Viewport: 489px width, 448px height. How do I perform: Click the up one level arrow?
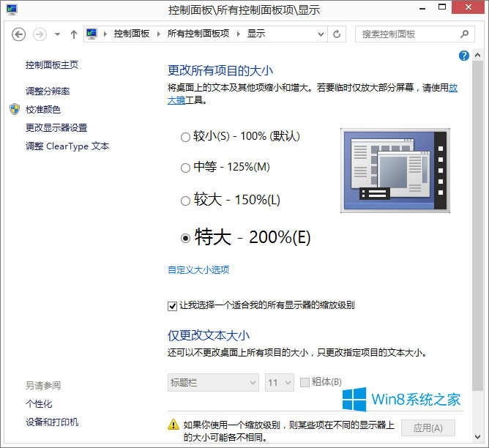click(x=74, y=34)
